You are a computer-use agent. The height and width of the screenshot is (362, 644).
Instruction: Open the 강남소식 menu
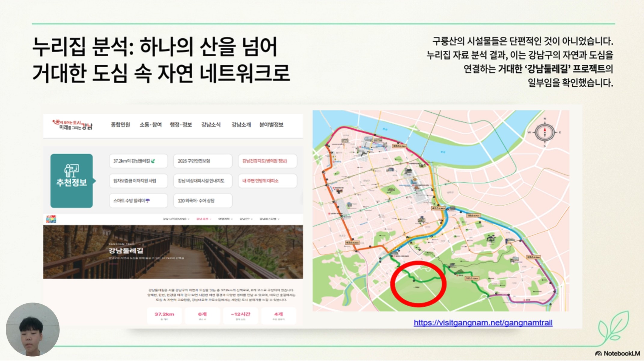click(x=211, y=124)
